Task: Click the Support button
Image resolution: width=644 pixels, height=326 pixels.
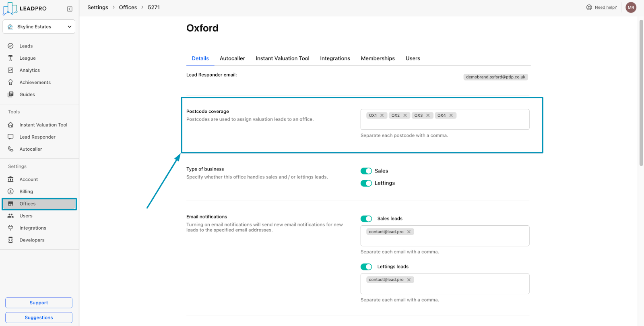Action: [39, 303]
